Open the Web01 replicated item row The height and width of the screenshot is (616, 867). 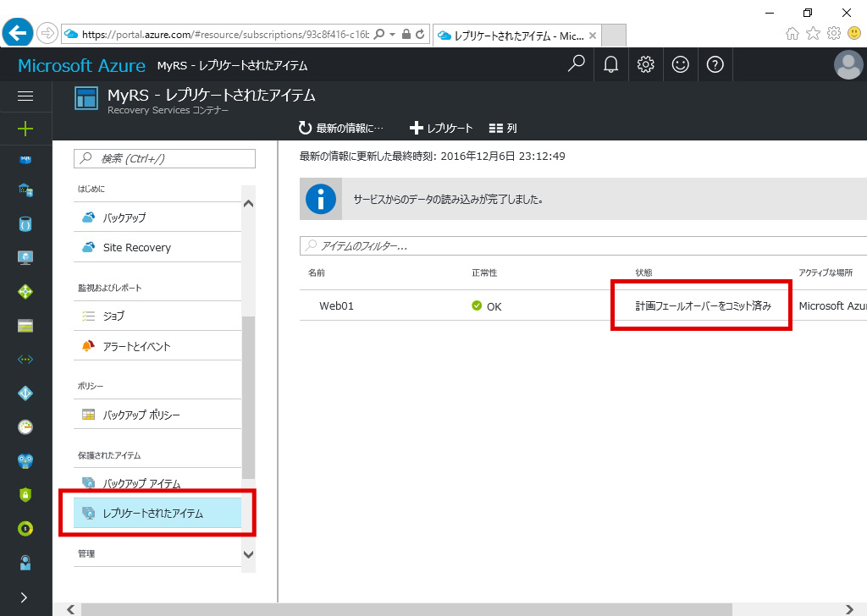point(583,305)
